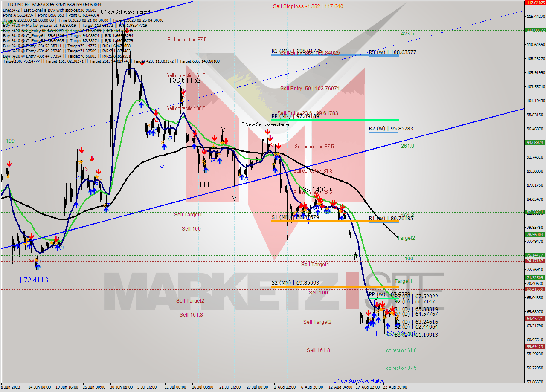Screen dimensions: 546x392
Task: Select the 'R2 (w) | 95.85783' label
Action: (391, 128)
